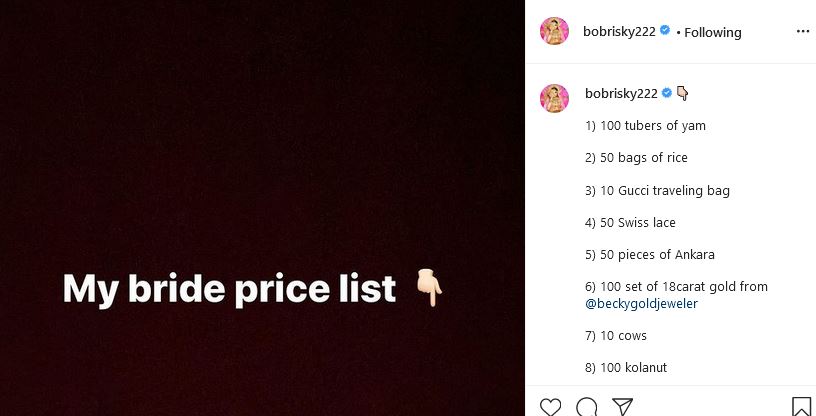Share post via paper plane icon

point(622,406)
